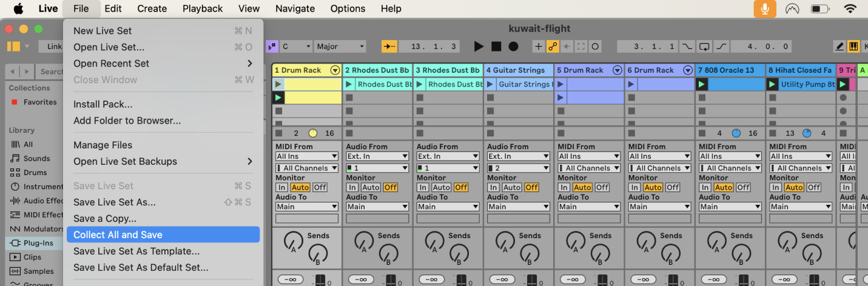Viewport: 868px width, 286px height.
Task: Toggle Scale Mode button in control bar
Action: [x=272, y=46]
